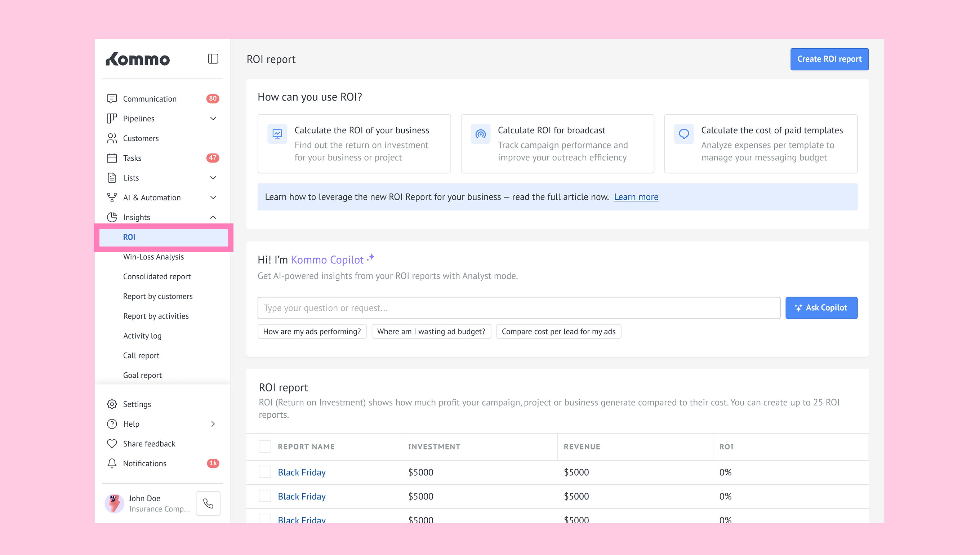Expand the Pipelines chevron

(x=213, y=119)
